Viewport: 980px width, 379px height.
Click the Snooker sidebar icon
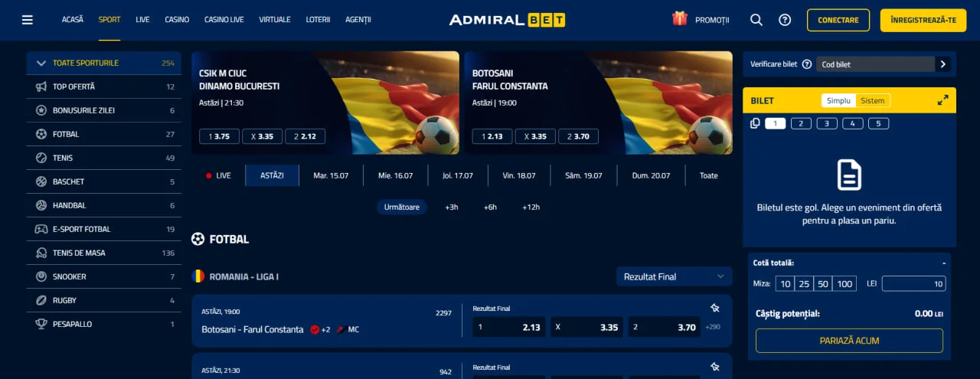[x=41, y=276]
